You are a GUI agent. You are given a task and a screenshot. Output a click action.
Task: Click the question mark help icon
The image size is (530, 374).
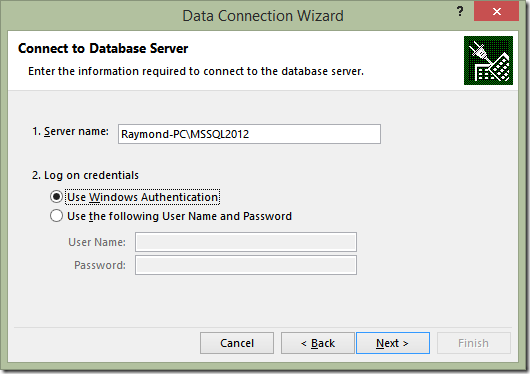click(460, 11)
